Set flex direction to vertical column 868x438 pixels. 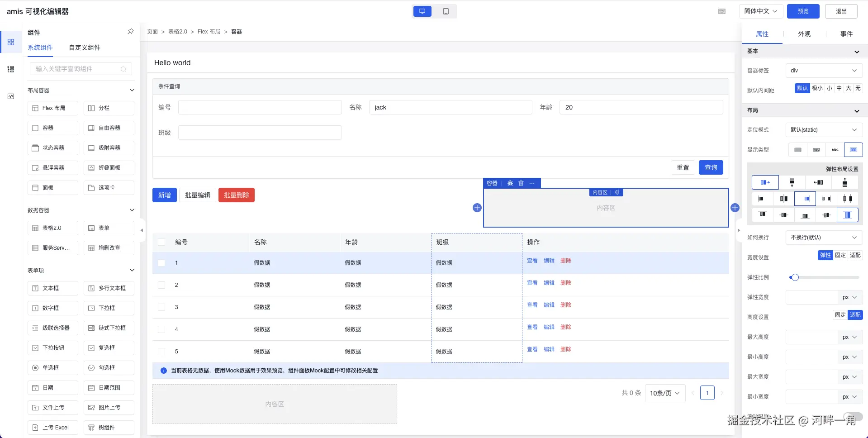click(792, 182)
